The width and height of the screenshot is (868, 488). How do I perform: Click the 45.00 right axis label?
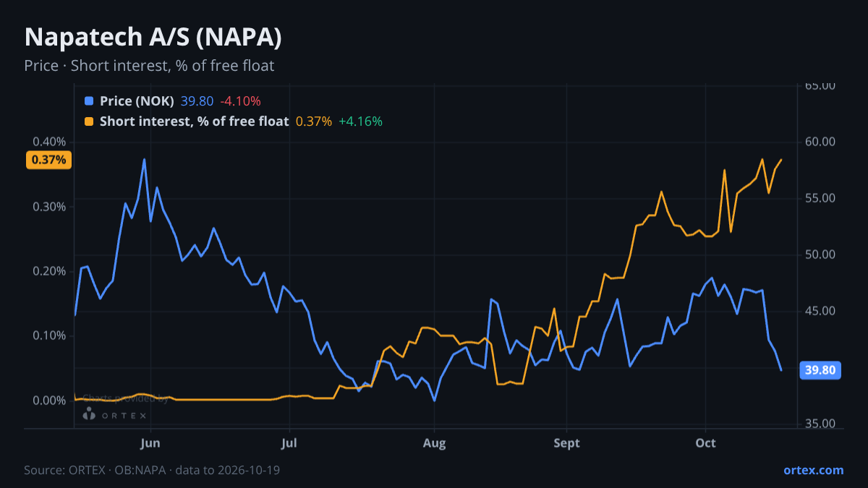[x=821, y=311]
